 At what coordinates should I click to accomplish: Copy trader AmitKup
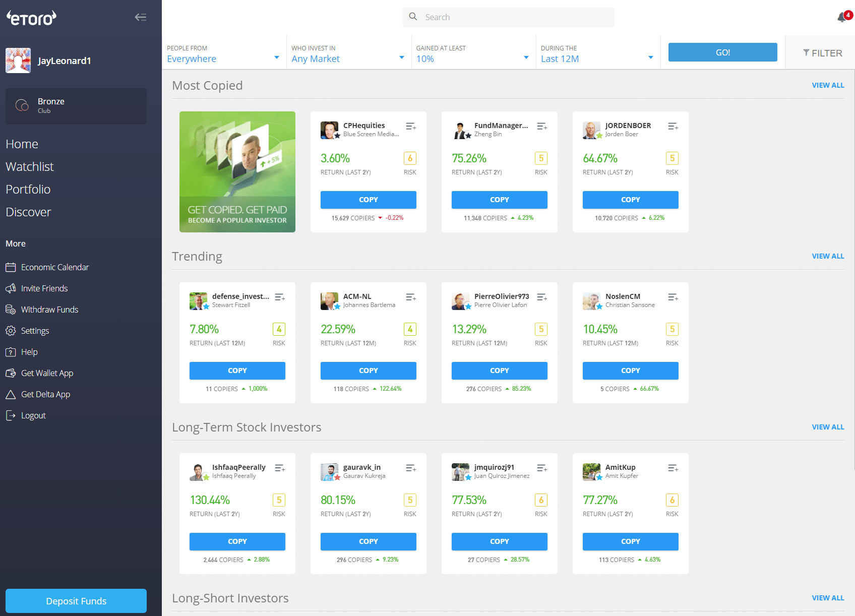point(631,541)
